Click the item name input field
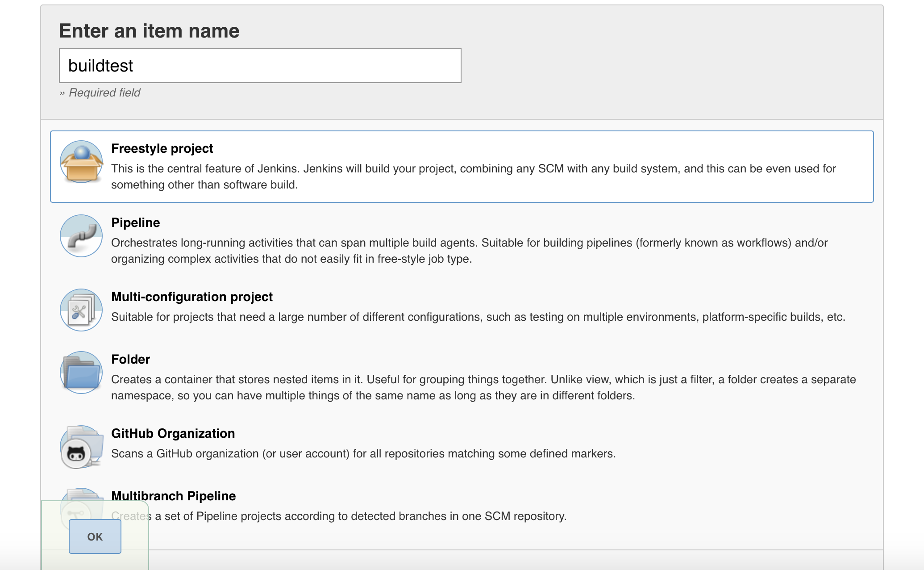The width and height of the screenshot is (924, 570). click(260, 66)
